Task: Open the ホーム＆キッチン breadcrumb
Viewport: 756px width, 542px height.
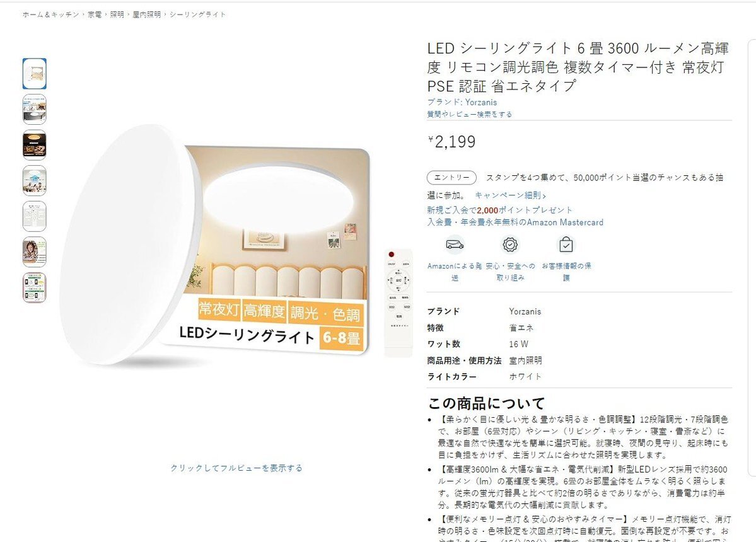Action: click(51, 14)
